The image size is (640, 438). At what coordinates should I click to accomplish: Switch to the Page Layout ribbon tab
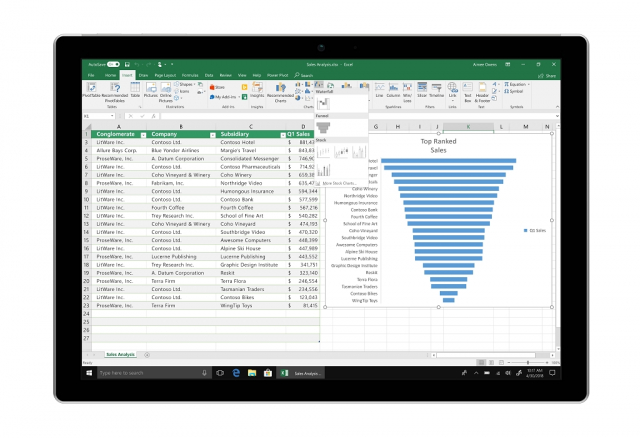(164, 75)
